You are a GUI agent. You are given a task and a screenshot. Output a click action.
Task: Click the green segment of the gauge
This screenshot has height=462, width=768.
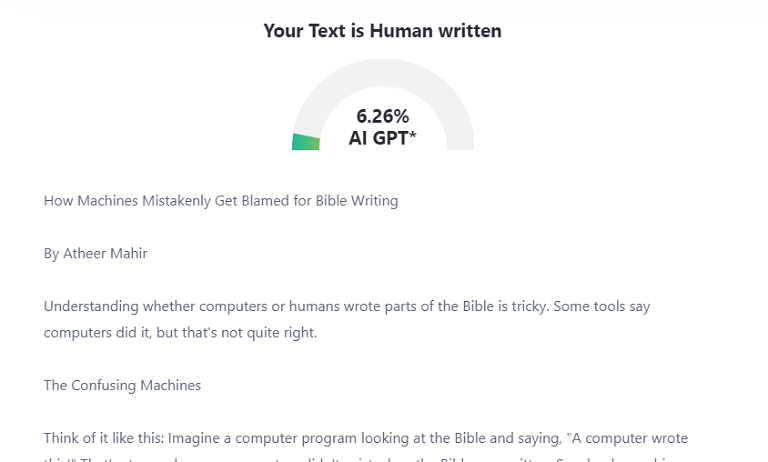click(x=306, y=142)
